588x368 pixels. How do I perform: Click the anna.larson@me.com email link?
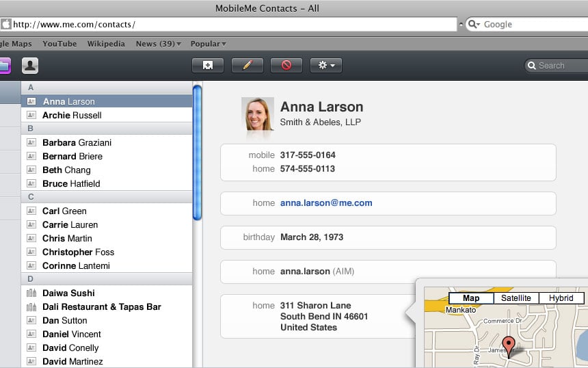point(326,203)
